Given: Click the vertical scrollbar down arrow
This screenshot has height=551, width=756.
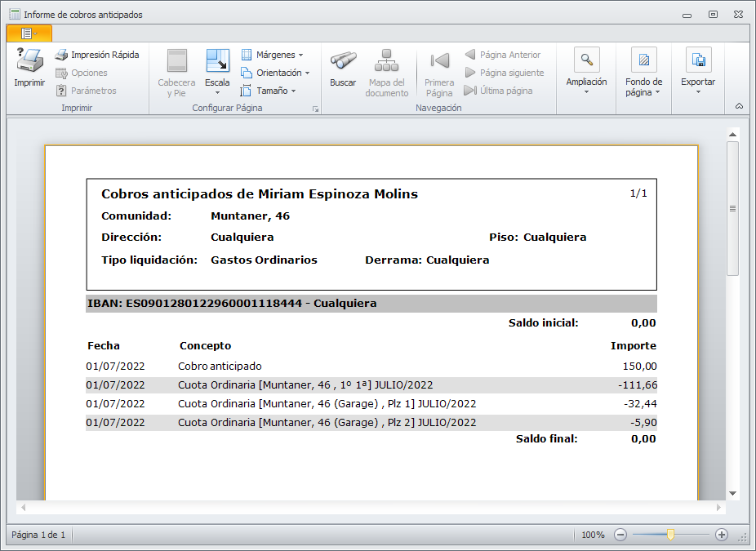Looking at the screenshot, I should (x=732, y=493).
